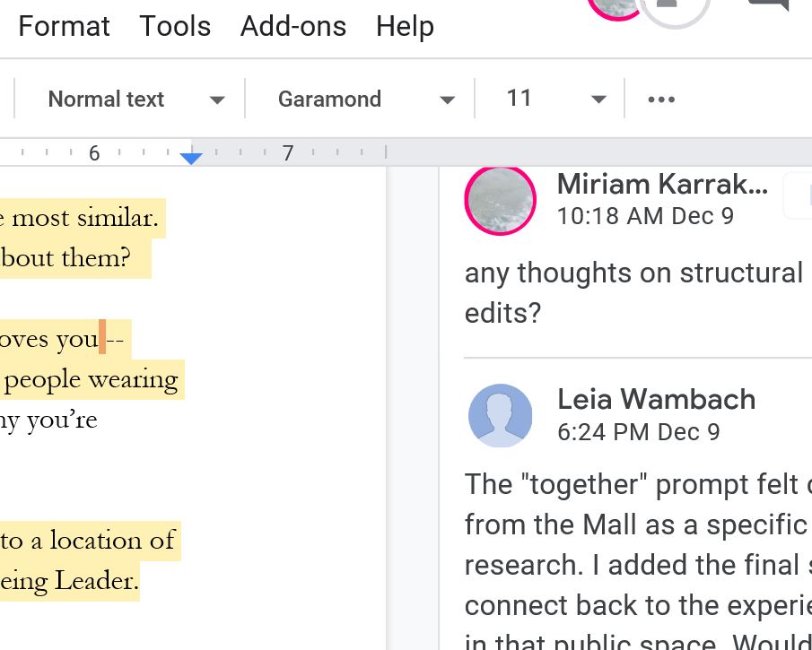Open the Help menu

(x=405, y=26)
